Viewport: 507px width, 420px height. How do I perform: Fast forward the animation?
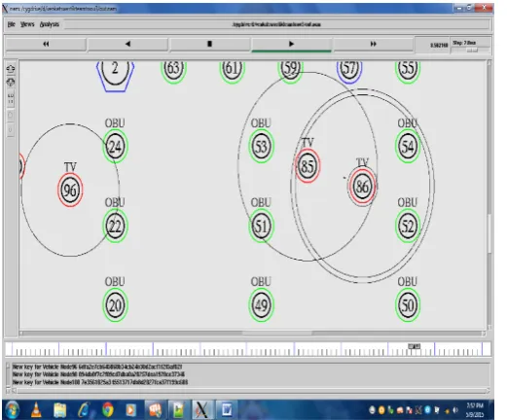374,44
